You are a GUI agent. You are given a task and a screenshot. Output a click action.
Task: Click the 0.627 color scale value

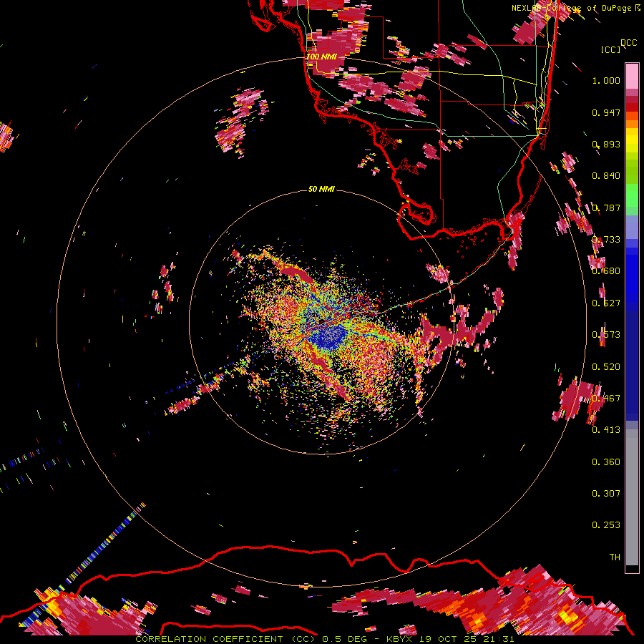click(x=606, y=303)
